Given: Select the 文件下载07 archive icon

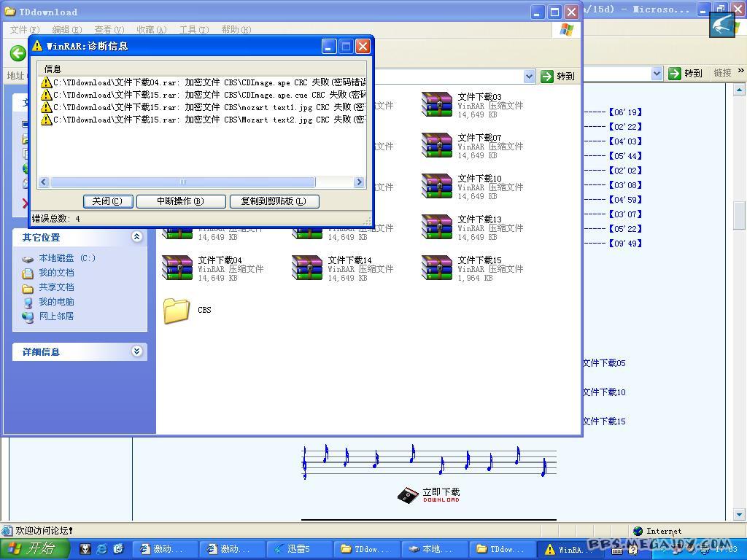Looking at the screenshot, I should click(x=437, y=146).
